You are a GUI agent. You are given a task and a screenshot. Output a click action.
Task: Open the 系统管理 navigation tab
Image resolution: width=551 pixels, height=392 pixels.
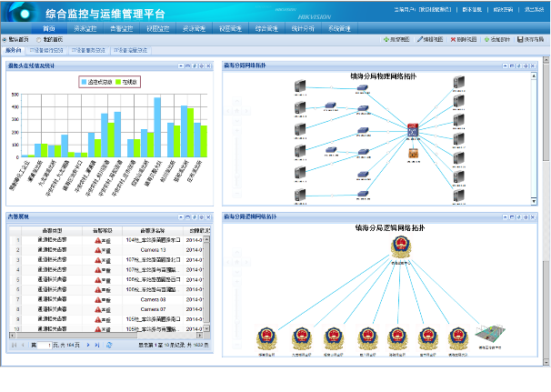[x=339, y=29]
